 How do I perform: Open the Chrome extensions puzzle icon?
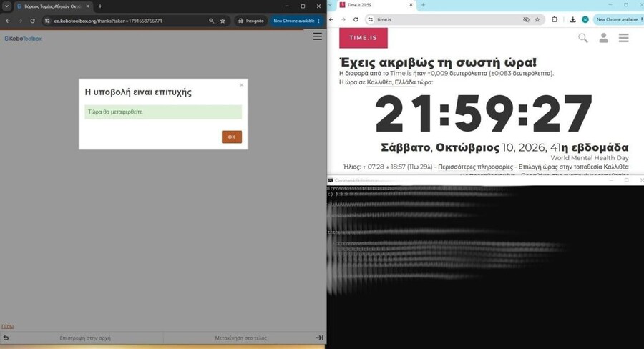pyautogui.click(x=555, y=19)
